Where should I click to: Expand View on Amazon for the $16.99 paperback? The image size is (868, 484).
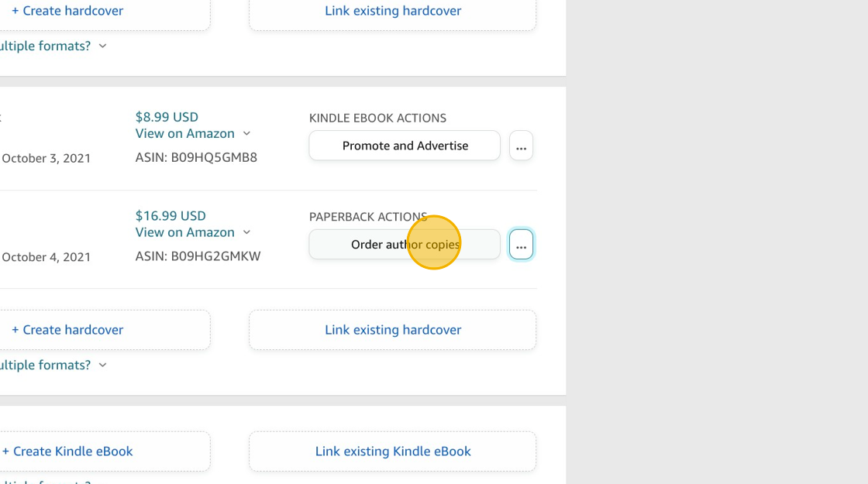(247, 232)
